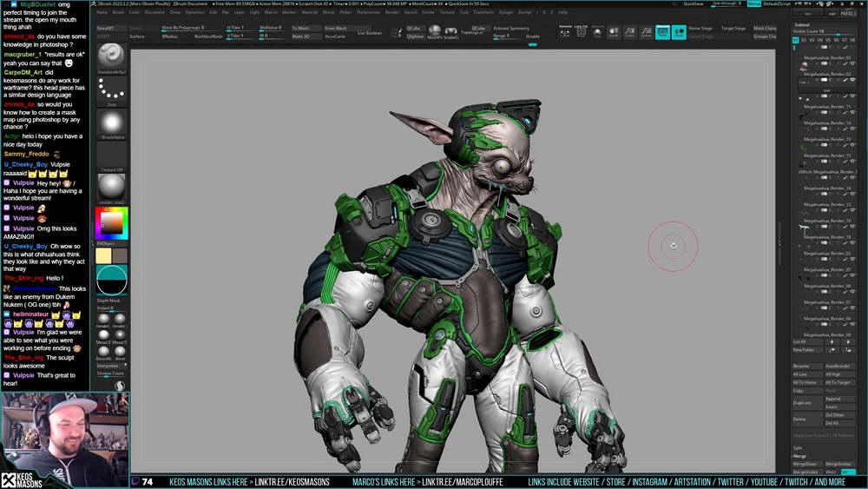The image size is (868, 489).
Task: Toggle the Menus button in title bar
Action: 754,3
